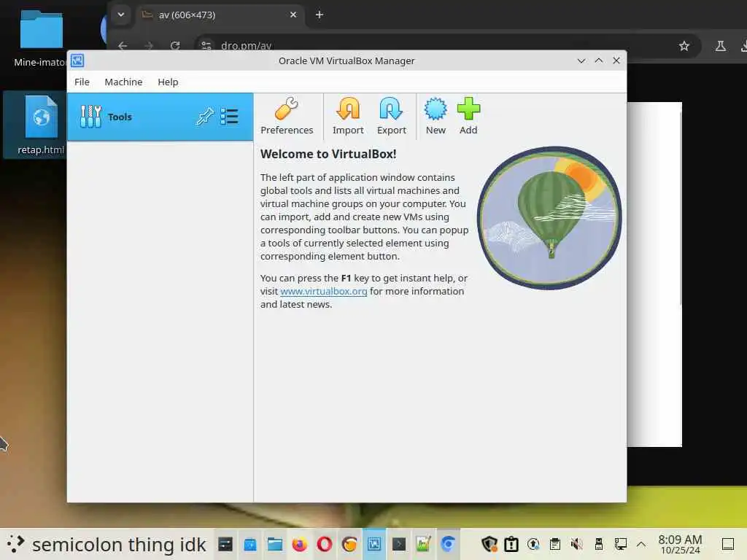Switch to Chromium in taskbar
This screenshot has height=560, width=747.
tap(448, 544)
